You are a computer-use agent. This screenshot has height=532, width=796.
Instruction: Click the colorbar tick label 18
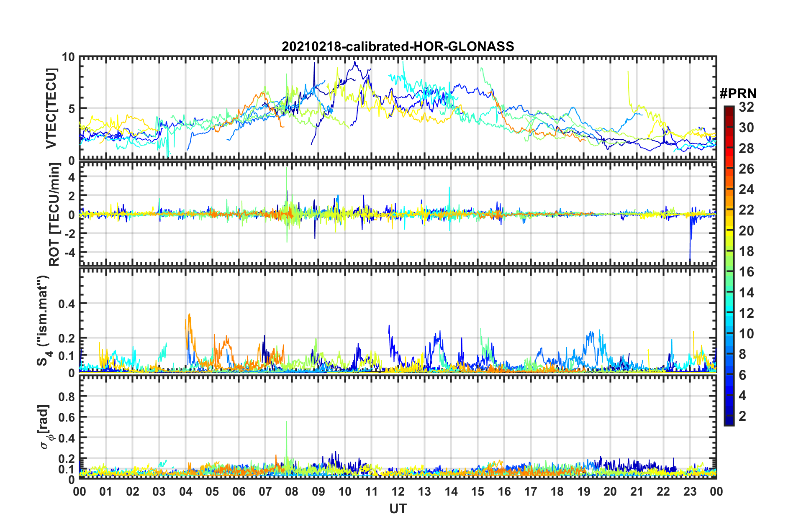(x=746, y=251)
